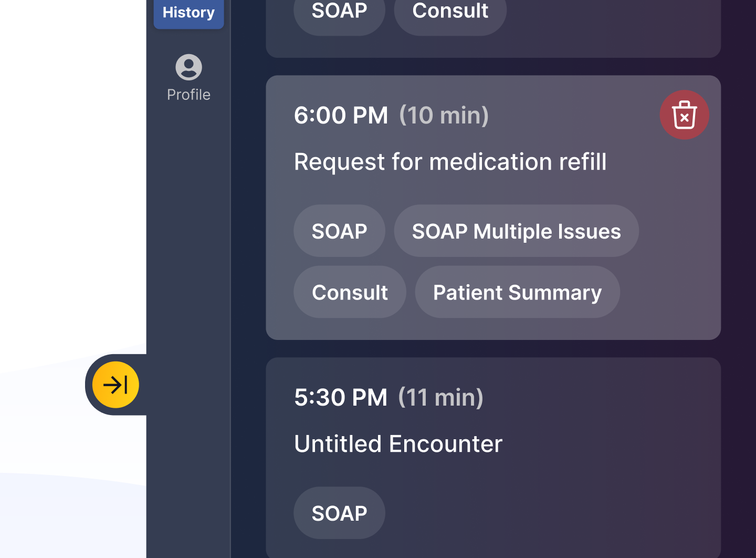Screen dimensions: 756x558
Task: Open Consult note in 6:00 PM encounter
Action: tap(350, 292)
